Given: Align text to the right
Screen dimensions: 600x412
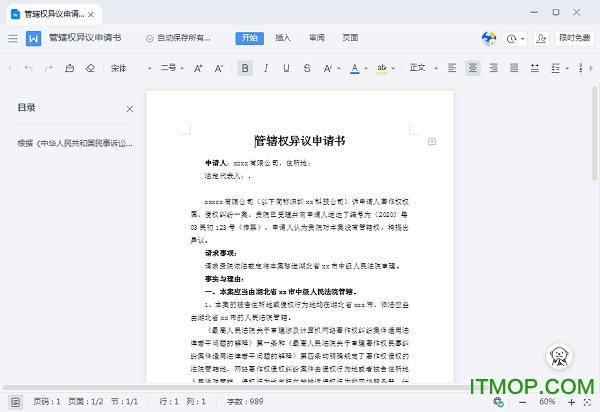Looking at the screenshot, I should 494,68.
